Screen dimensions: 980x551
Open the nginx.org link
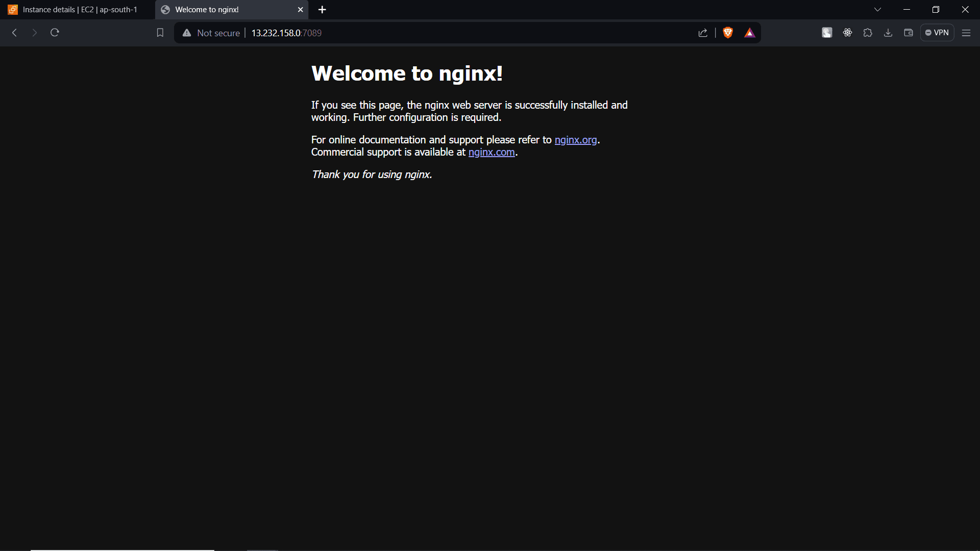[575, 140]
